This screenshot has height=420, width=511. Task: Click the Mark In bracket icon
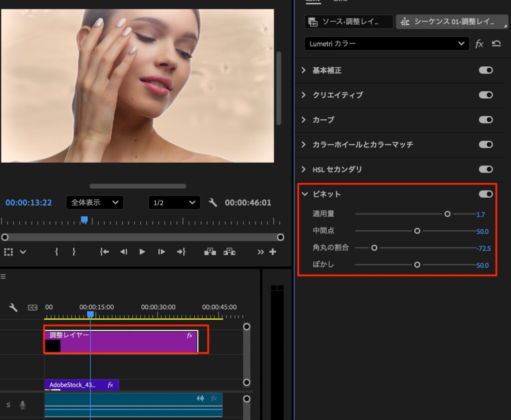pos(56,252)
